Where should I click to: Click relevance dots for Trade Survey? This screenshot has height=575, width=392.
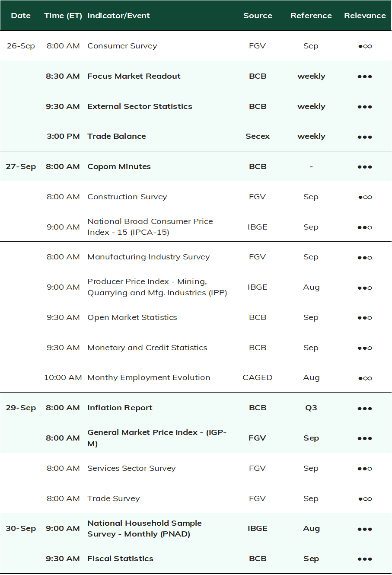point(365,499)
